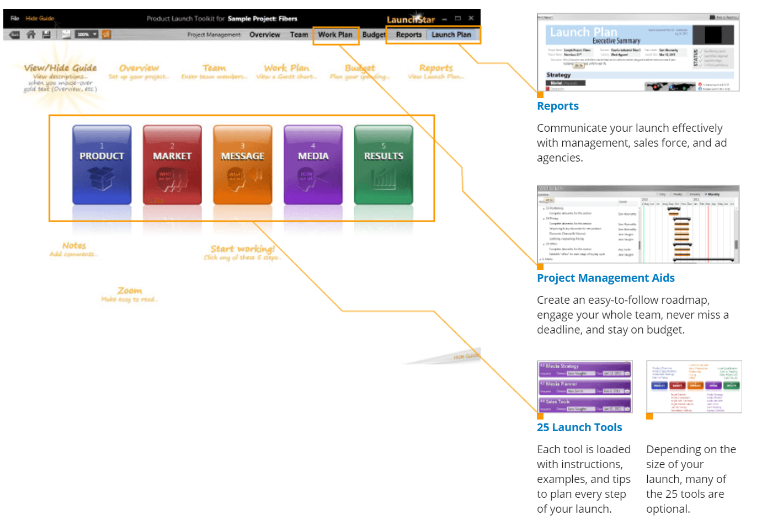Click the Back arrow icon in toolbar
Screen dimensions: 762x532
click(x=14, y=35)
